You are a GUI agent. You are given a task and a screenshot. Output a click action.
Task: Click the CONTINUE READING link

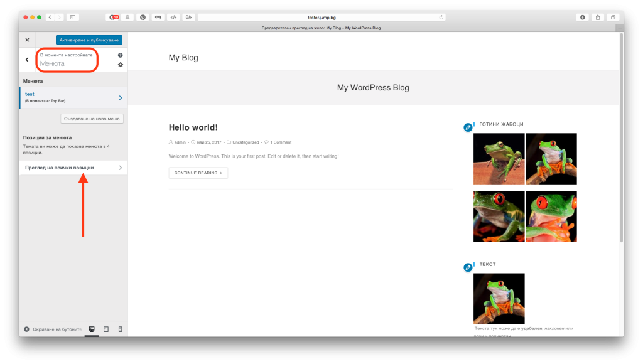pyautogui.click(x=198, y=173)
